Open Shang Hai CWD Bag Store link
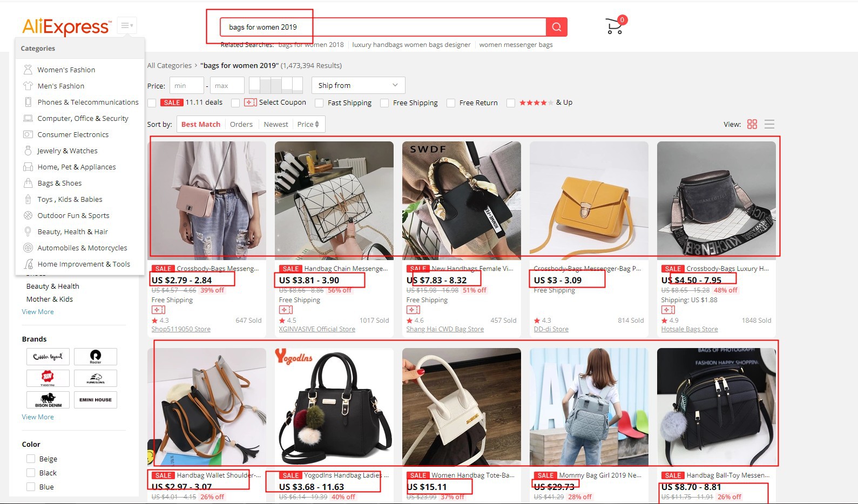 [x=445, y=329]
